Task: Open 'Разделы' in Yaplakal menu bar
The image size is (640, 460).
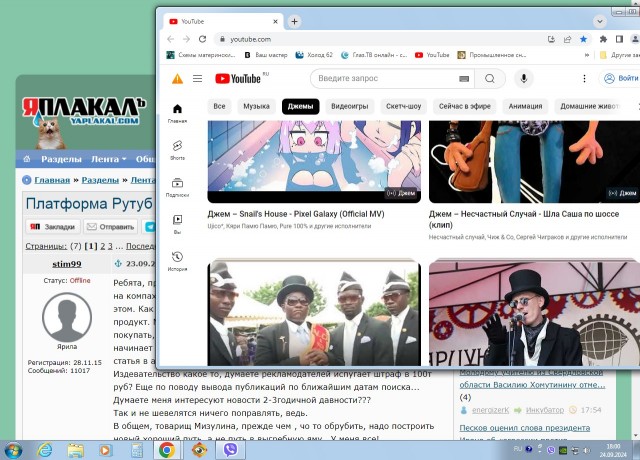Action: (x=61, y=159)
